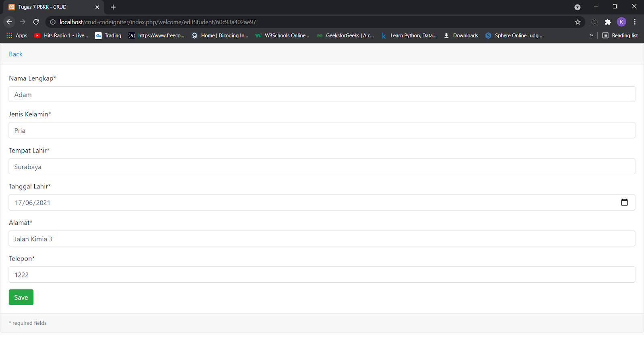
Task: Open the Sphere Online Judge bookmark
Action: 514,35
